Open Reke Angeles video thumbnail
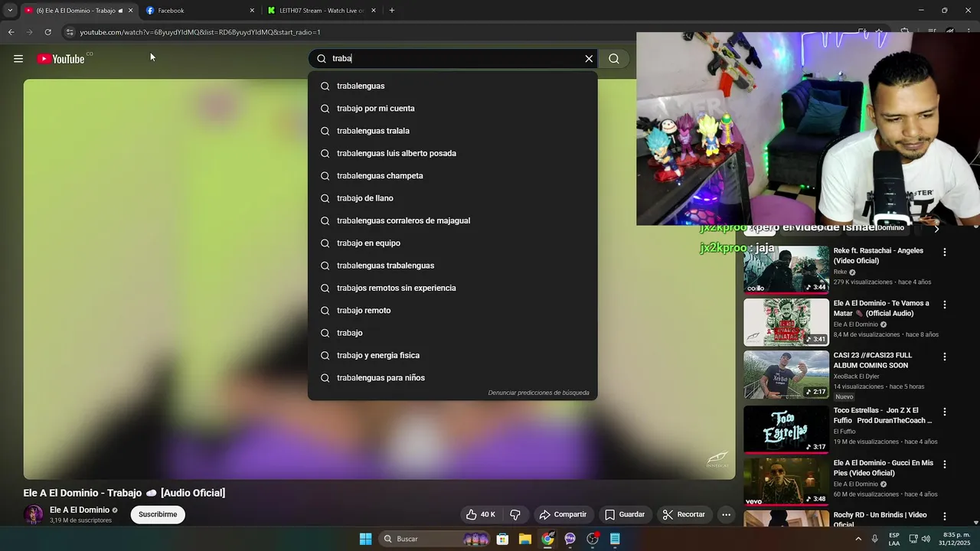Viewport: 980px width, 551px height. tap(786, 269)
